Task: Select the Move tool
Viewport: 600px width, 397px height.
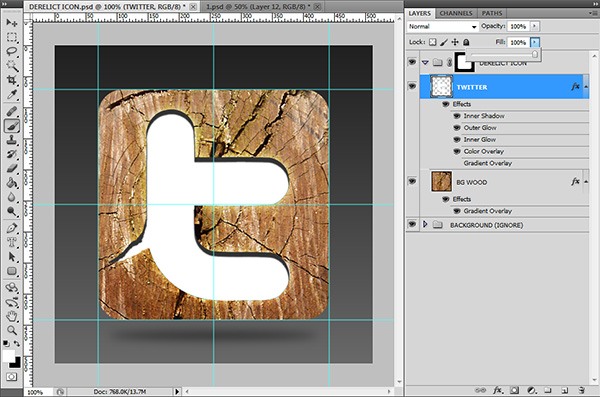Action: (x=11, y=23)
